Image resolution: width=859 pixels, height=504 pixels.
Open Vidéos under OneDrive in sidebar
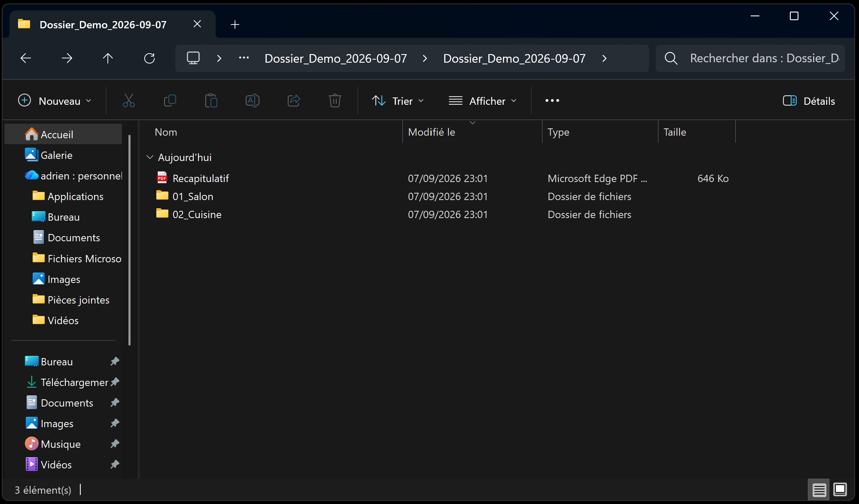(x=63, y=320)
